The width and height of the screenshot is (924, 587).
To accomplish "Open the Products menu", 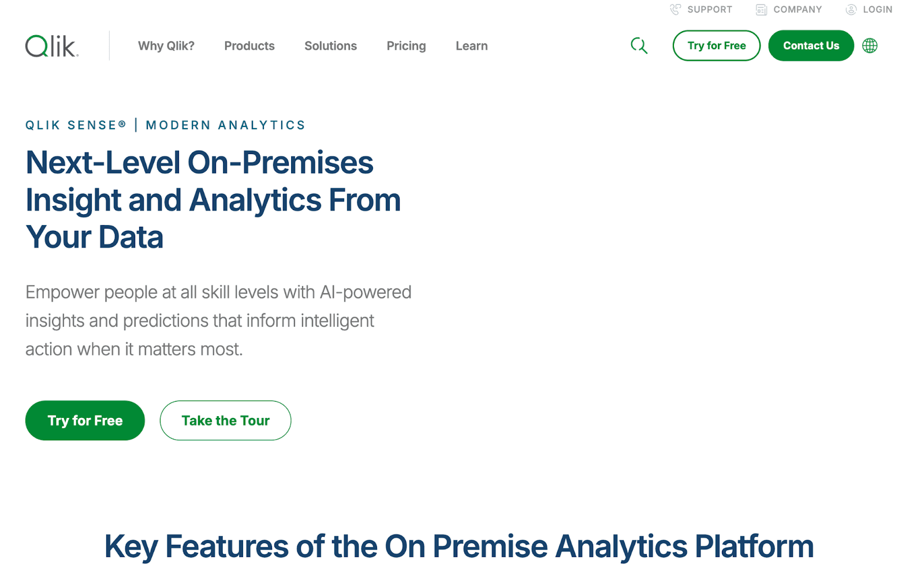I will pos(249,46).
